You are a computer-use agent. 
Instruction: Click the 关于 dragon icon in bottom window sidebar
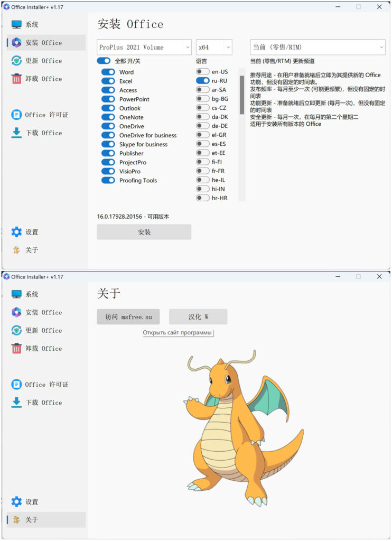[x=16, y=520]
